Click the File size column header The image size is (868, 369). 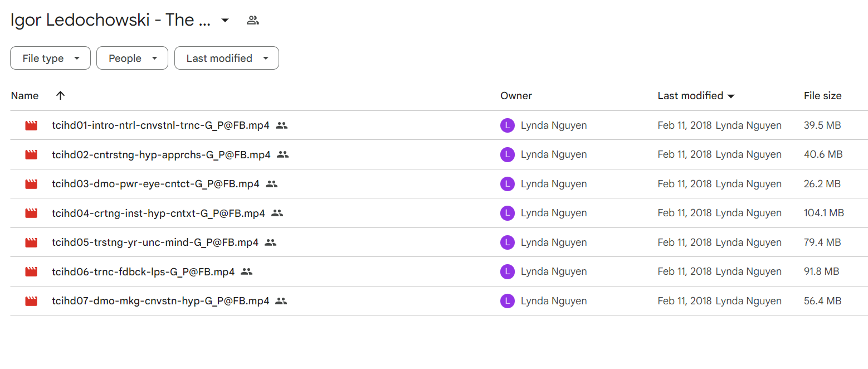[x=822, y=96]
